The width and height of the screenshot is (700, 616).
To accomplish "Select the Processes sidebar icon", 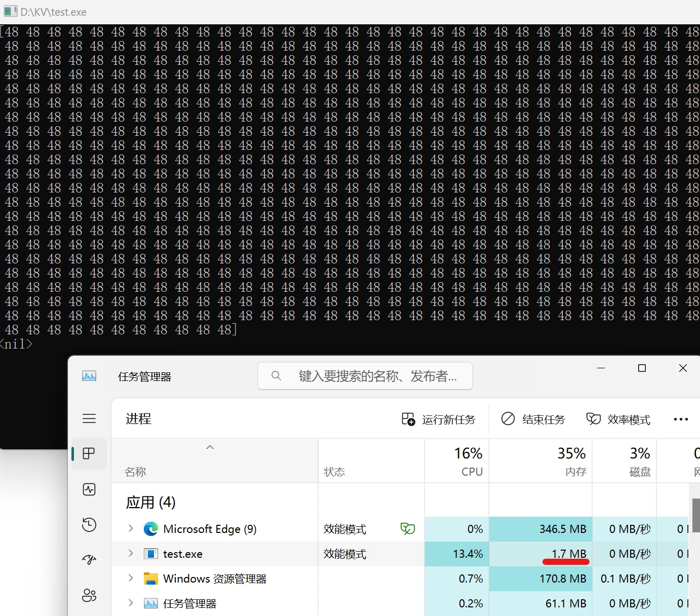I will coord(89,453).
